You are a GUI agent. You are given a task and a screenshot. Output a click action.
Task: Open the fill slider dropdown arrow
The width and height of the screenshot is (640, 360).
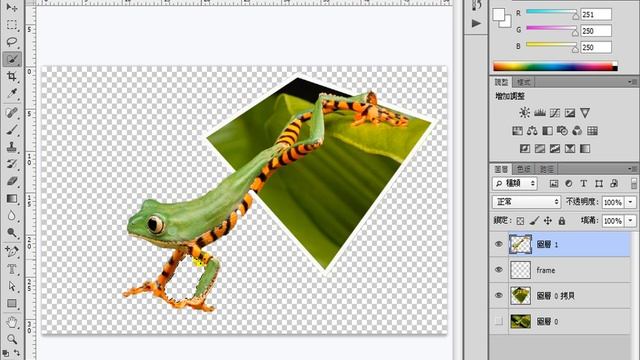(x=631, y=221)
